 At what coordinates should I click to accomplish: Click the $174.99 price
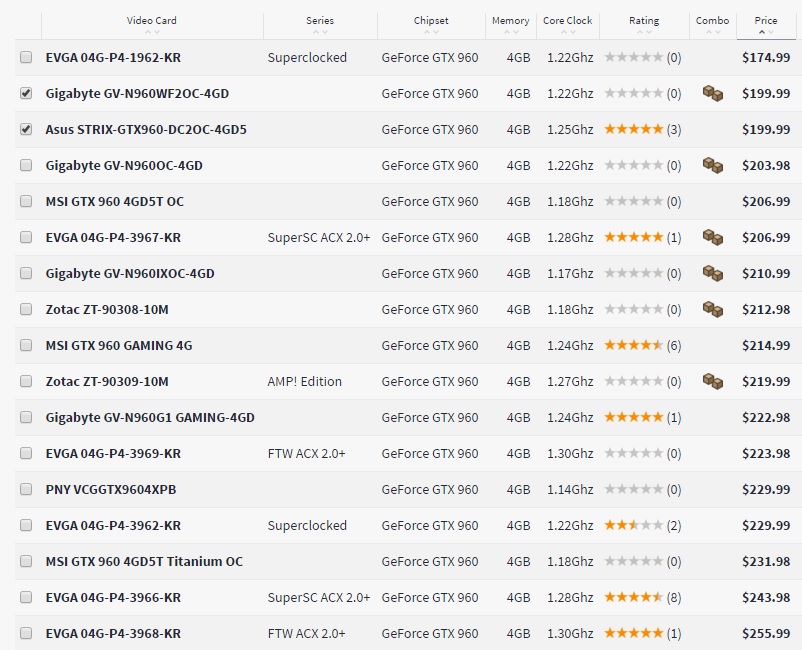766,57
